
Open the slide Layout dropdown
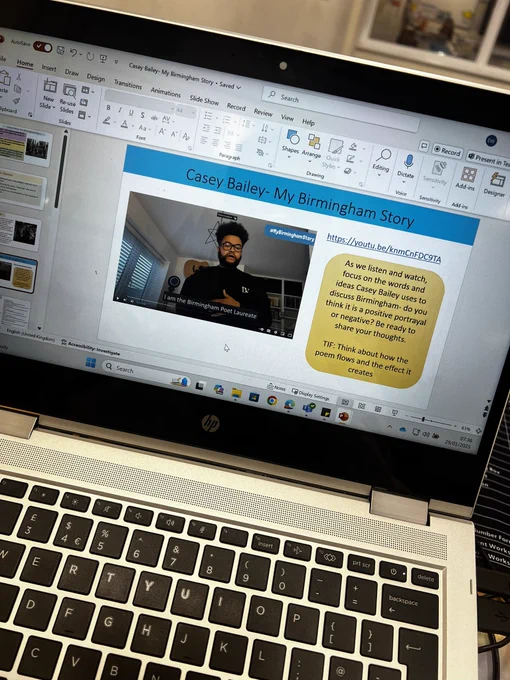tap(86, 90)
